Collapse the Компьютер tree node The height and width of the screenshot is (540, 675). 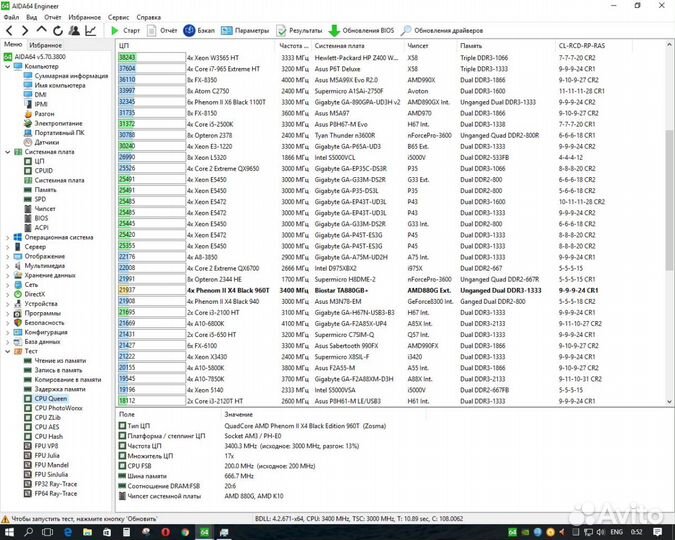[x=7, y=66]
